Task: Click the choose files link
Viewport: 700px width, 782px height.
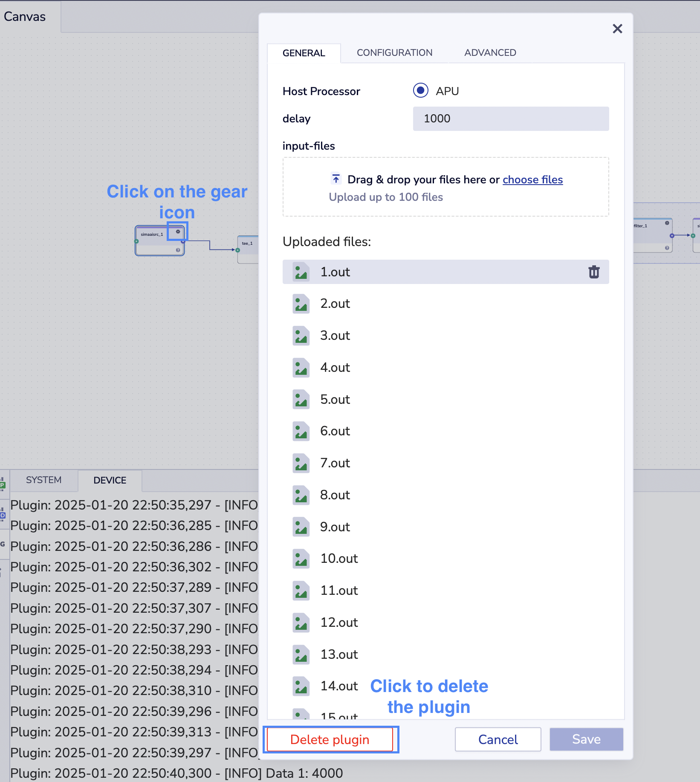Action: coord(532,180)
